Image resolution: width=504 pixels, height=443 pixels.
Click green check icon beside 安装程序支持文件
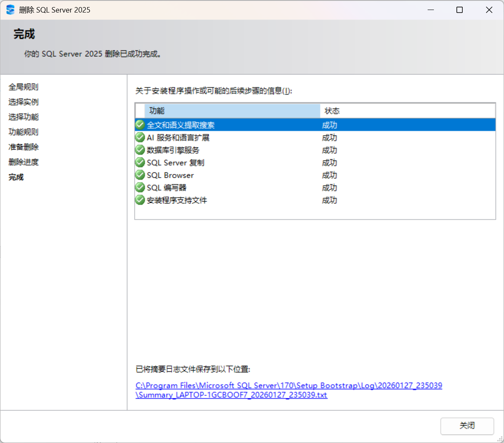(x=140, y=200)
